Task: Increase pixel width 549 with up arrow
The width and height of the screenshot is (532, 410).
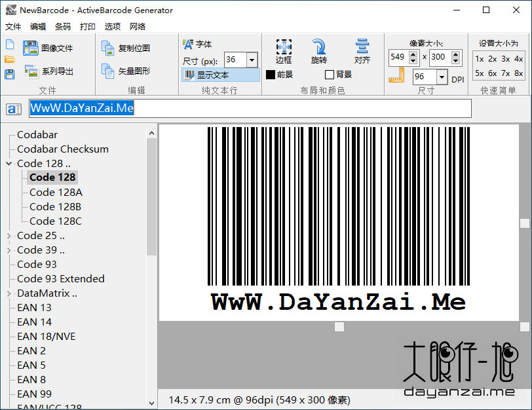Action: [x=413, y=54]
